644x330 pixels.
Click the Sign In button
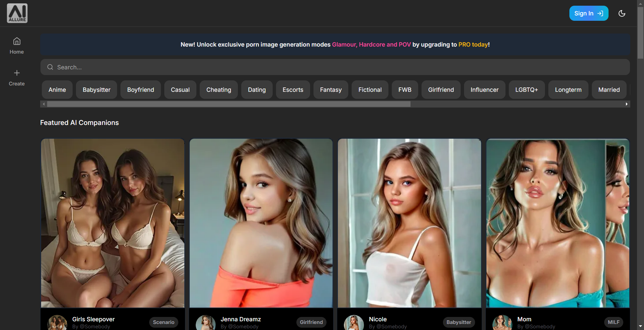pyautogui.click(x=589, y=13)
